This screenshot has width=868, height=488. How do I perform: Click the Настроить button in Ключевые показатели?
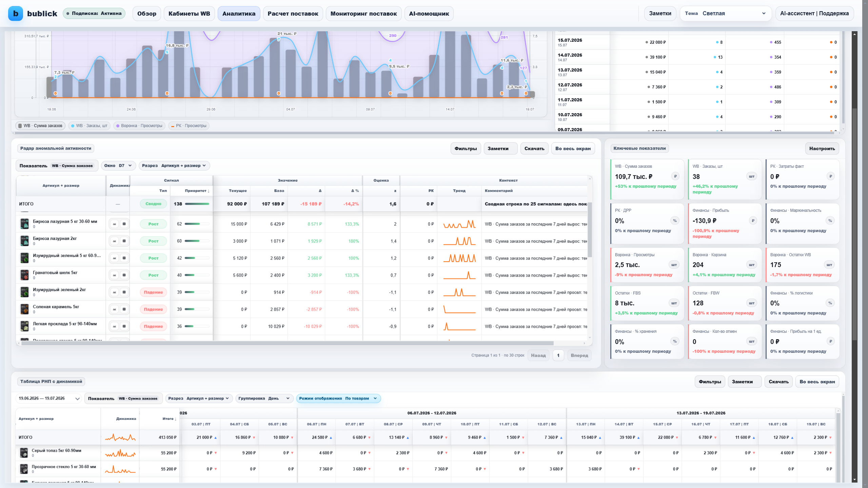[822, 148]
